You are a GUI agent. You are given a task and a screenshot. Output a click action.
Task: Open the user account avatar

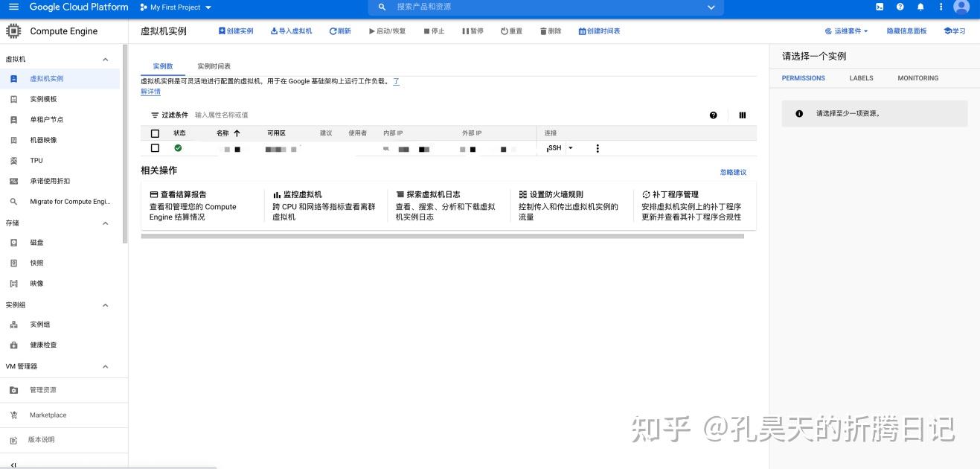click(961, 7)
